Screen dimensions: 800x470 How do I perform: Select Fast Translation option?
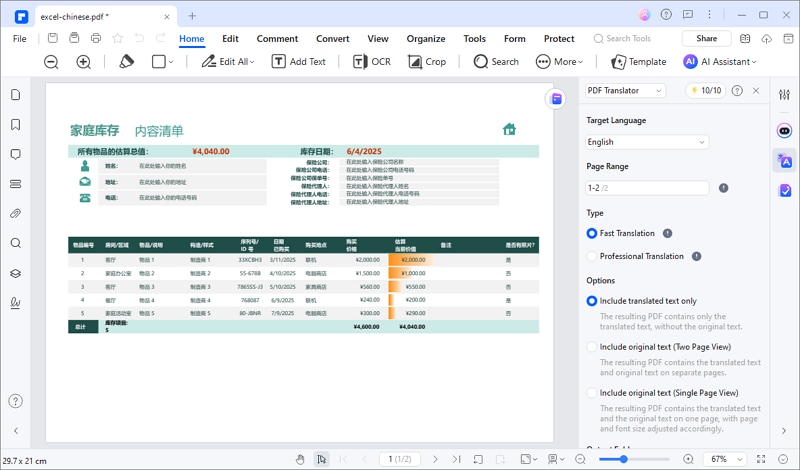(591, 233)
